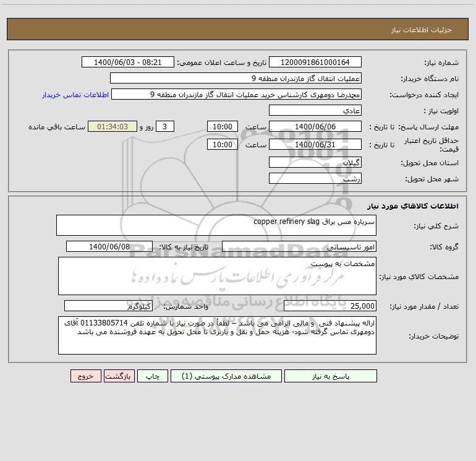
Task: Click the نام دستگاه خریدار label
Action: (430, 79)
